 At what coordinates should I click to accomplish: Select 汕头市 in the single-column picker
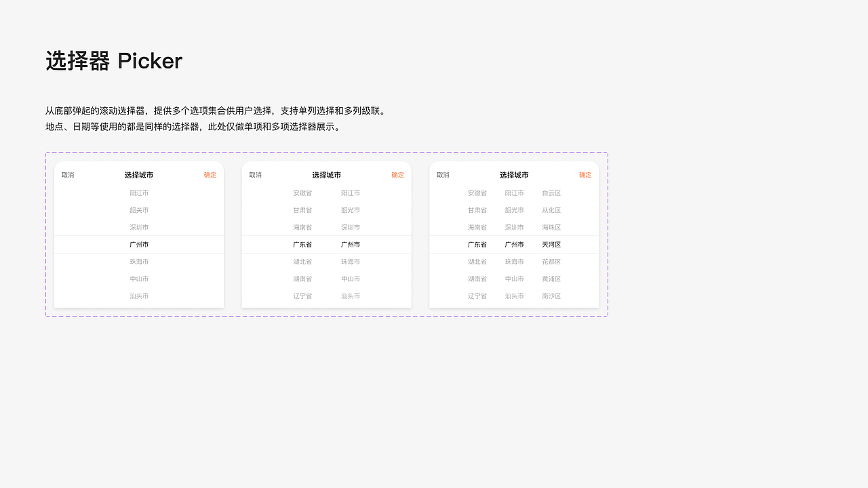[139, 296]
